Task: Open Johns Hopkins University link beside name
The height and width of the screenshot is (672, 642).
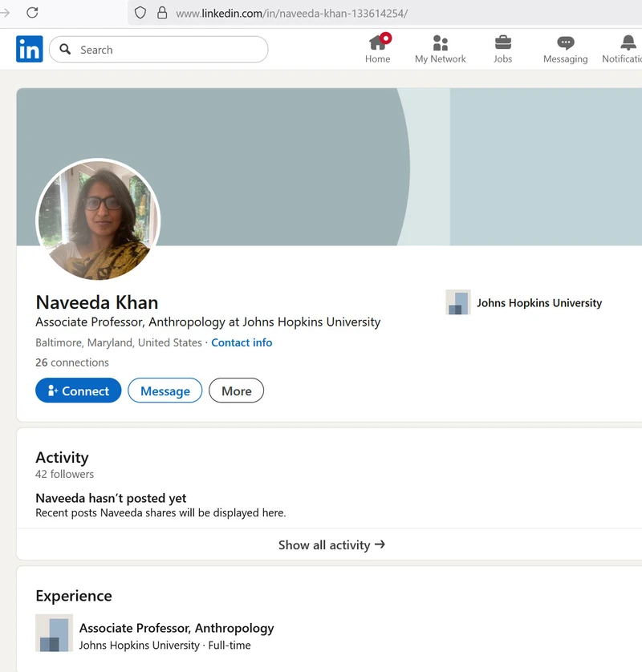Action: [539, 303]
